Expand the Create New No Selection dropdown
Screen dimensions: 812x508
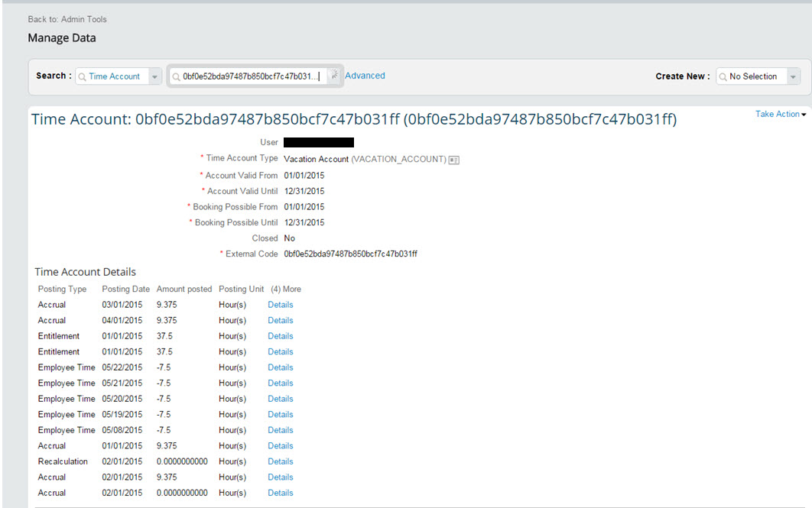point(793,76)
